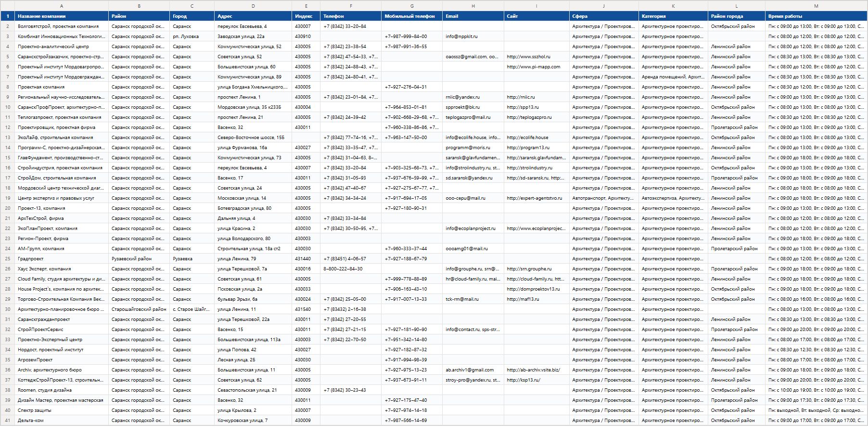Viewport: 868px width, 434px height.
Task: Select the "Старошайговский район" district cell
Action: pyautogui.click(x=139, y=309)
